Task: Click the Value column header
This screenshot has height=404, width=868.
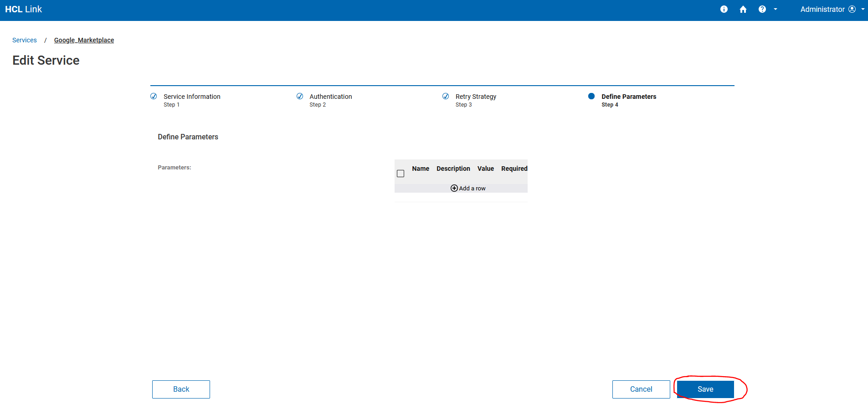Action: [x=486, y=169]
